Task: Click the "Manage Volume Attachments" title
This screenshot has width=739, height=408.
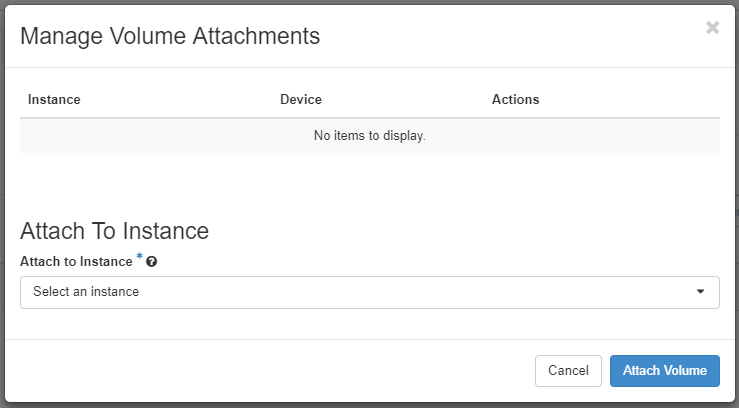Action: [x=170, y=37]
